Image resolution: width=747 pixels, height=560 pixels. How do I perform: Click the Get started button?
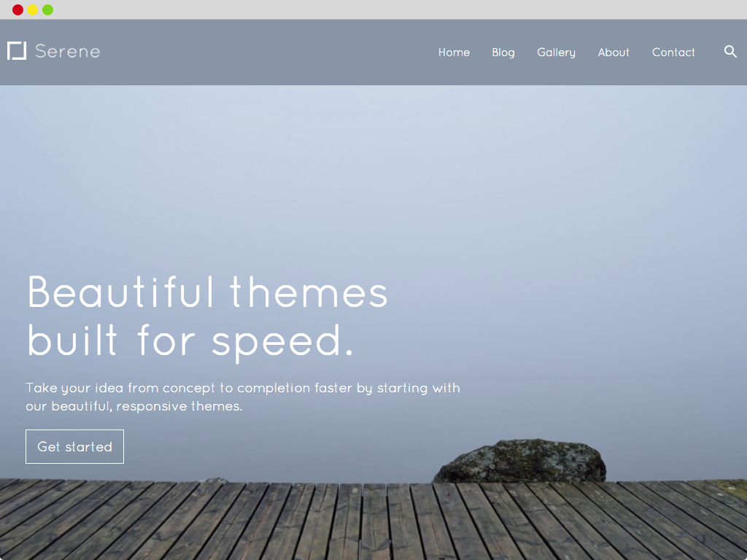[75, 447]
